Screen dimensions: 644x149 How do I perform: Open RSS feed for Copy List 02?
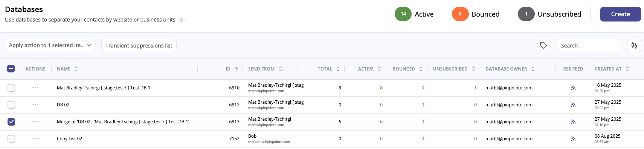coord(573,139)
